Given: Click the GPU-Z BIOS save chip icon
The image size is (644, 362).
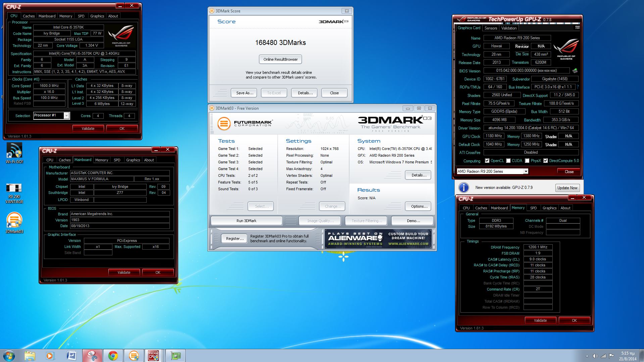Looking at the screenshot, I should pos(575,70).
